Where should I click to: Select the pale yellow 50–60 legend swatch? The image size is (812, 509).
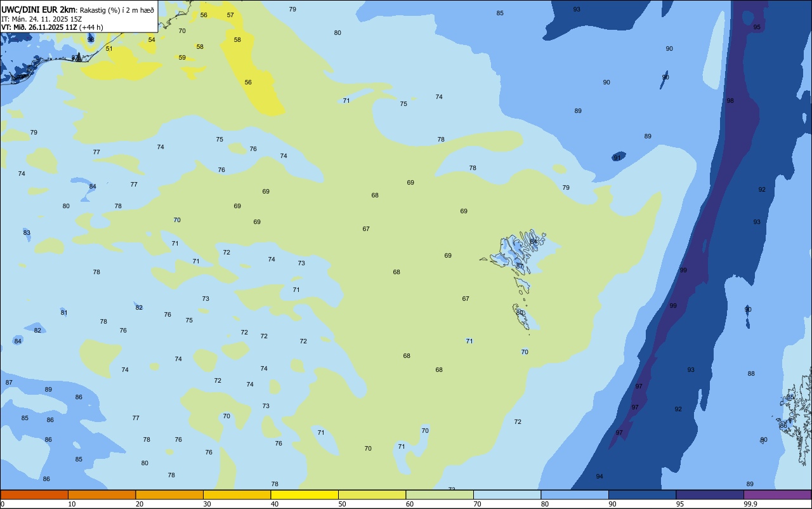click(372, 494)
